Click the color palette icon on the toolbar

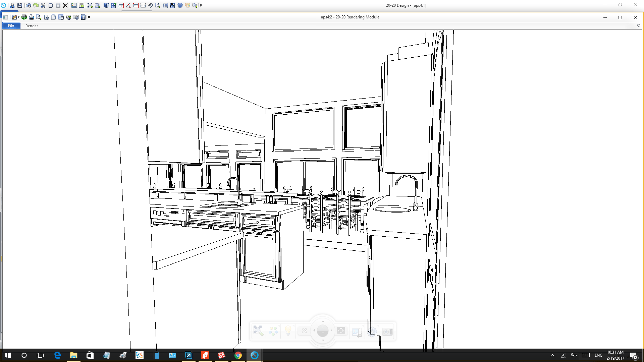(x=187, y=5)
